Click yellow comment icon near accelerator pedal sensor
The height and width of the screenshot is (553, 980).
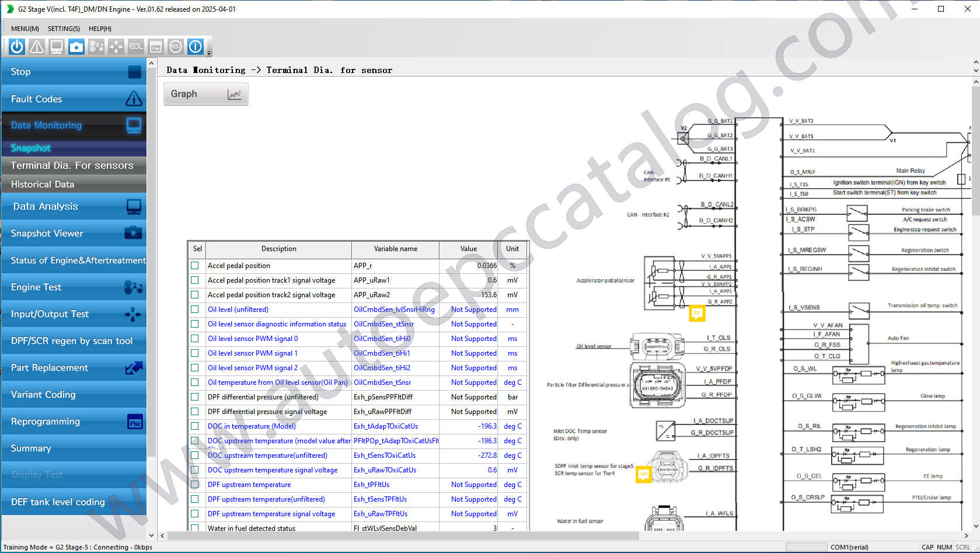[697, 314]
